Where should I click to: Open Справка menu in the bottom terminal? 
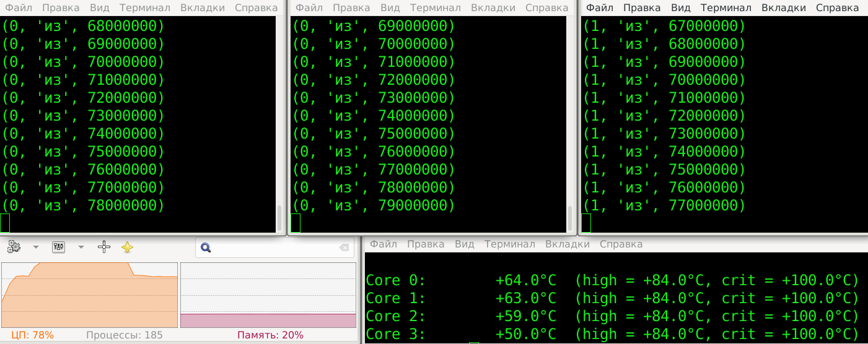(621, 244)
